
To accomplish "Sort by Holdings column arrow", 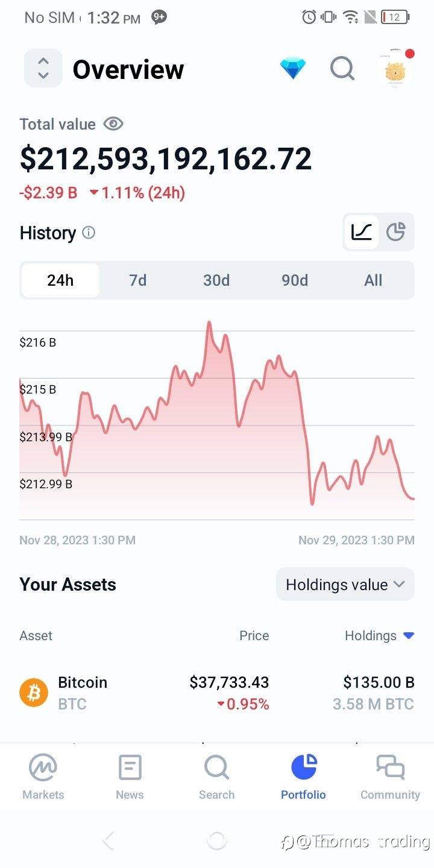I will (x=409, y=635).
